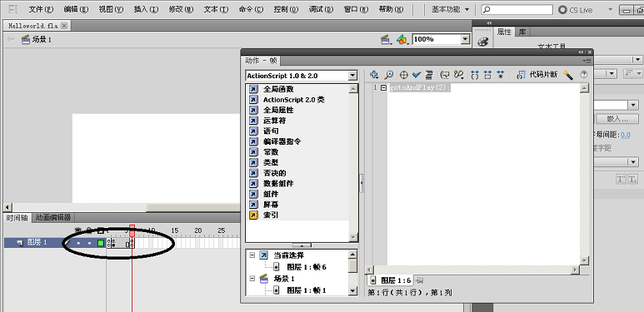The width and height of the screenshot is (644, 312).
Task: Open debug options icon in Actions toolbar
Action: click(459, 75)
